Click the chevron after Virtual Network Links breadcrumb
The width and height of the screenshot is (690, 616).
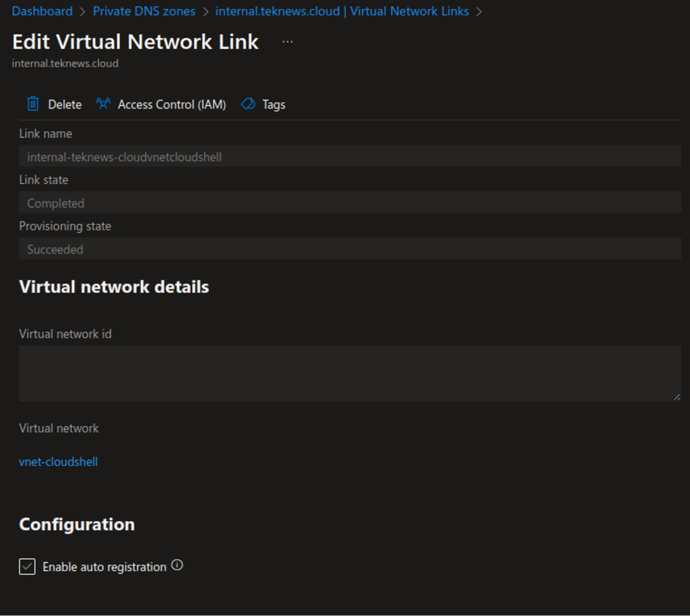478,11
